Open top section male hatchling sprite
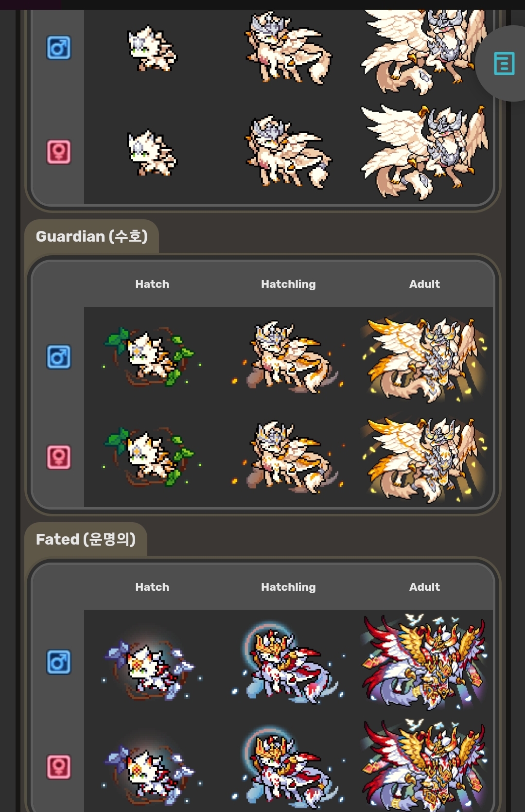 point(288,48)
